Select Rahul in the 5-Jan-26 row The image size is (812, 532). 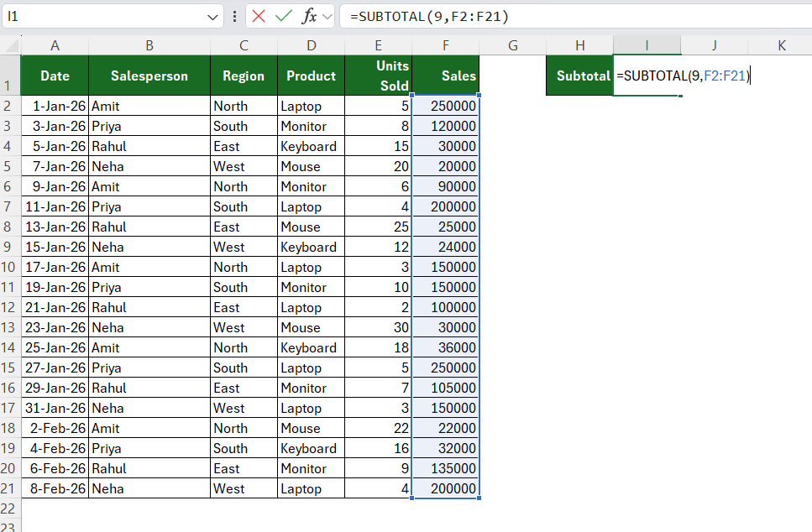coord(149,147)
